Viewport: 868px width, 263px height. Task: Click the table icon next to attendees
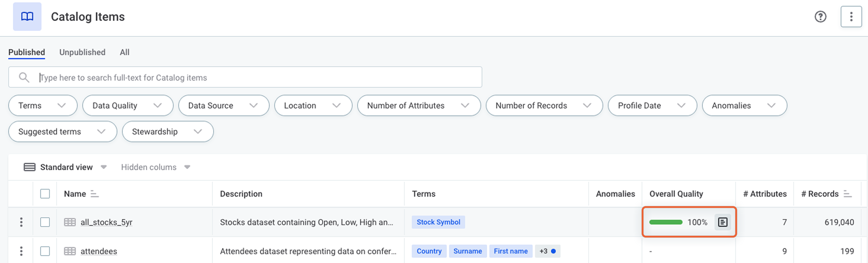[70, 251]
